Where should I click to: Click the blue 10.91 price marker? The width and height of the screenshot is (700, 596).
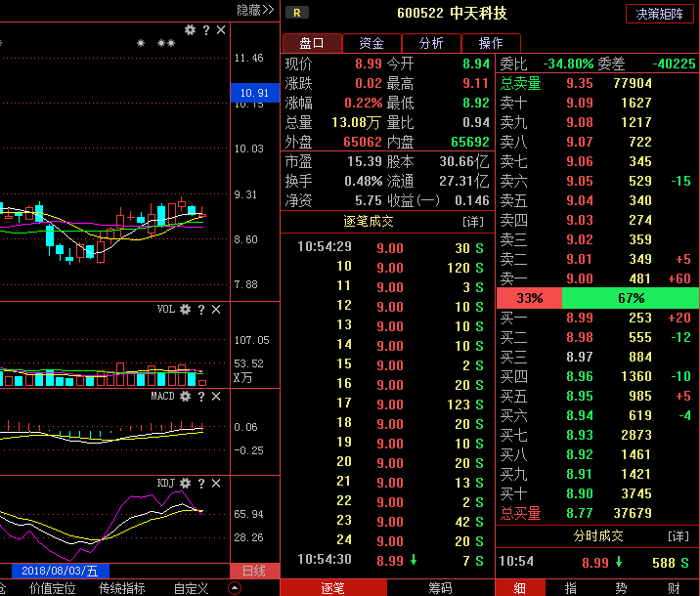[255, 93]
